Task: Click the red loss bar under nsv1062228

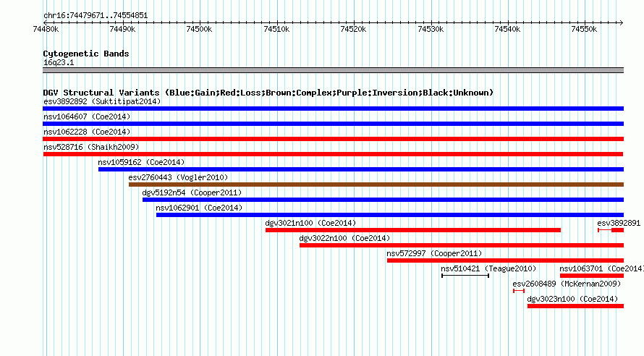Action: (333, 139)
